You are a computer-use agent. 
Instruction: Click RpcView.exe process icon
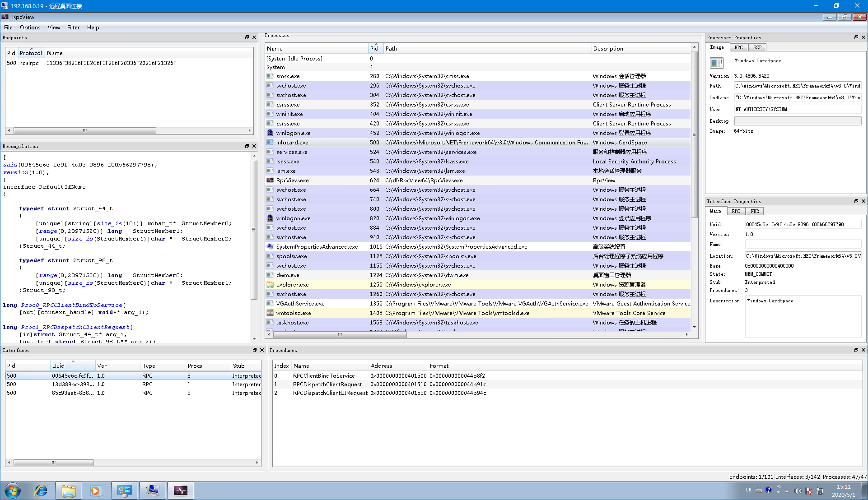pyautogui.click(x=270, y=181)
